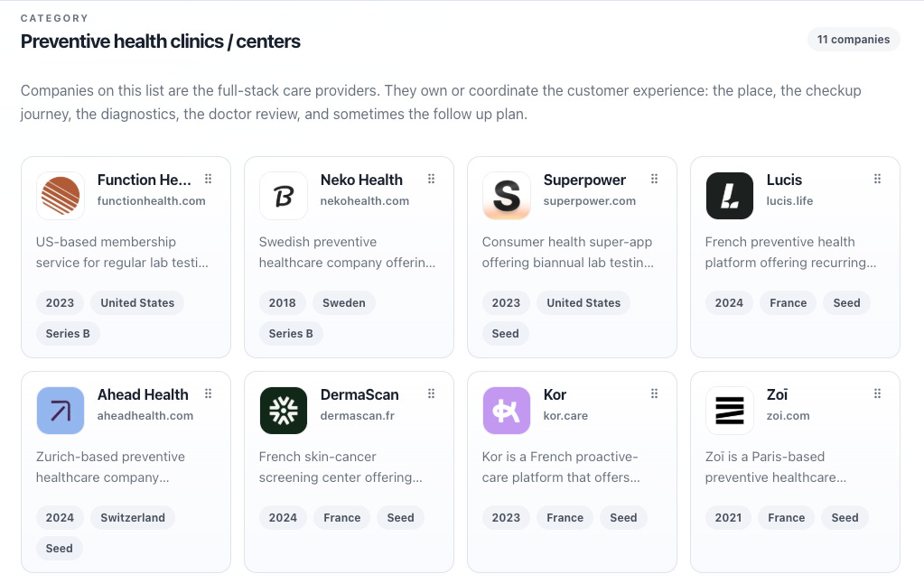Click the Neko Health logo icon
This screenshot has width=924, height=583.
(x=284, y=196)
